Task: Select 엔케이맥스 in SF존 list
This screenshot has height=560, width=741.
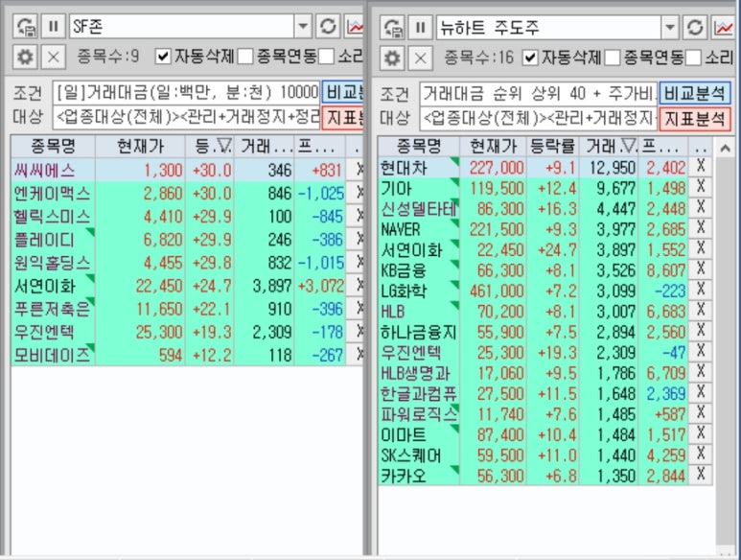Action: (x=52, y=193)
